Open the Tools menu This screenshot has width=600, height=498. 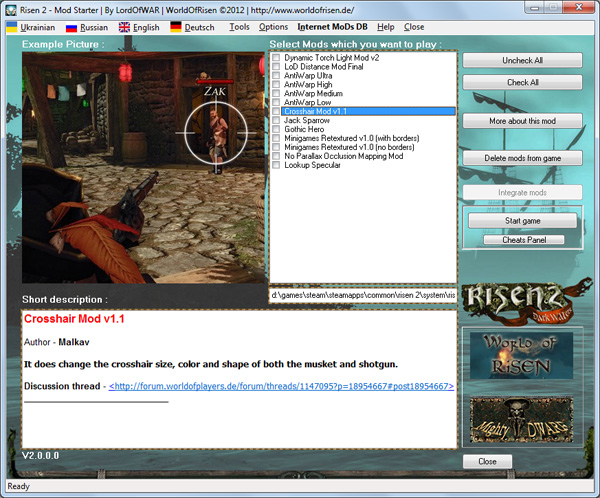(239, 27)
